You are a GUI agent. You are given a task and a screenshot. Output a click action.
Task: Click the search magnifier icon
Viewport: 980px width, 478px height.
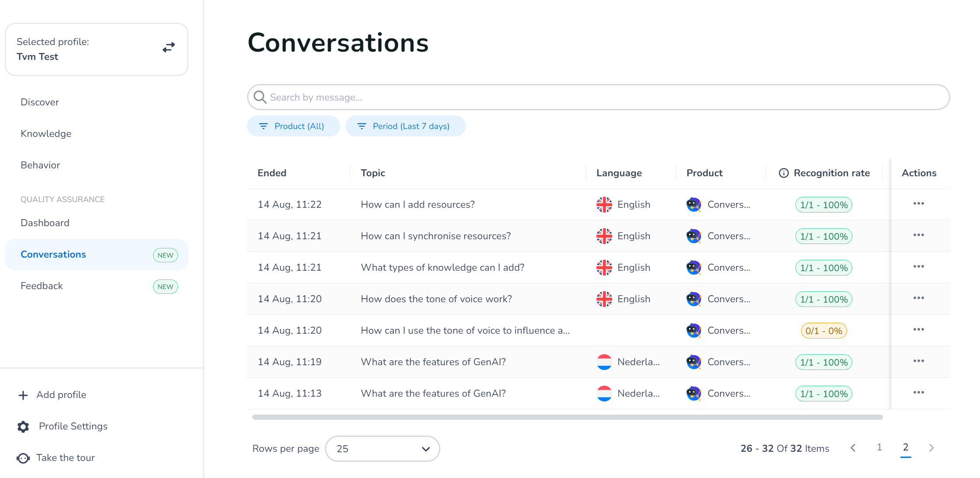coord(260,97)
